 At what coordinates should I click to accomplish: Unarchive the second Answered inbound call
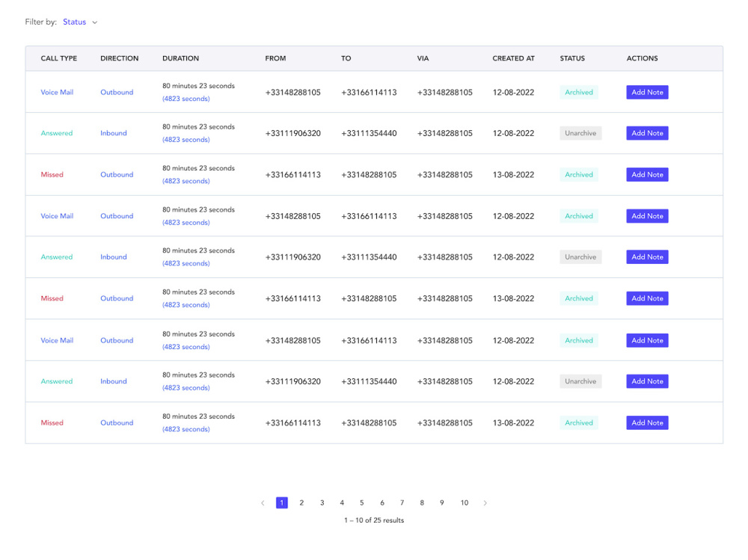click(x=580, y=257)
